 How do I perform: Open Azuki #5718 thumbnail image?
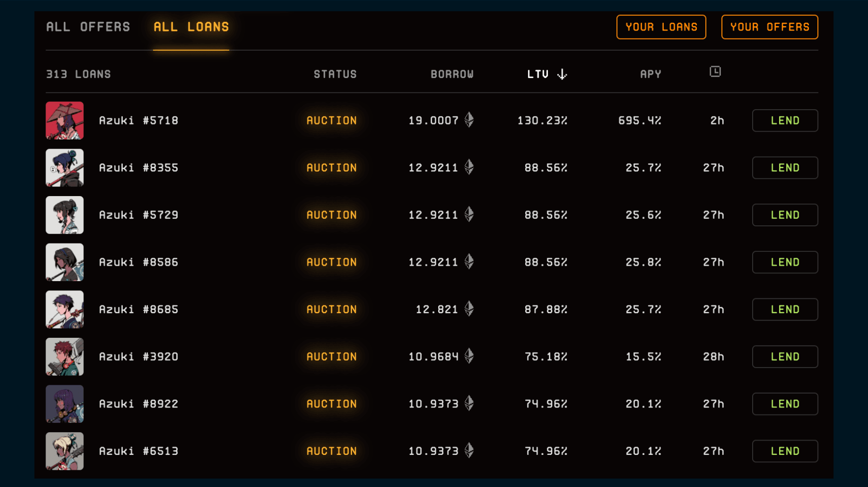click(x=65, y=120)
